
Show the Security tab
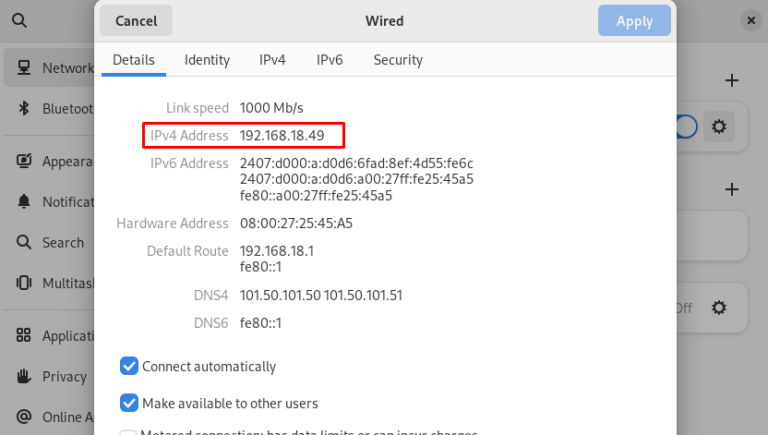click(398, 60)
